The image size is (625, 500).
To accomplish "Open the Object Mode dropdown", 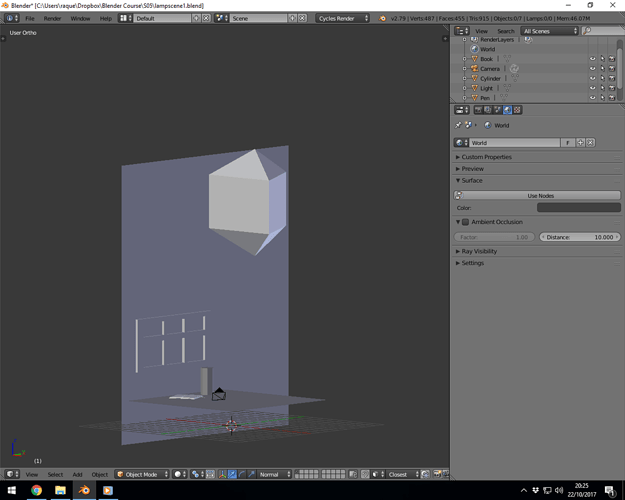I will click(x=142, y=474).
